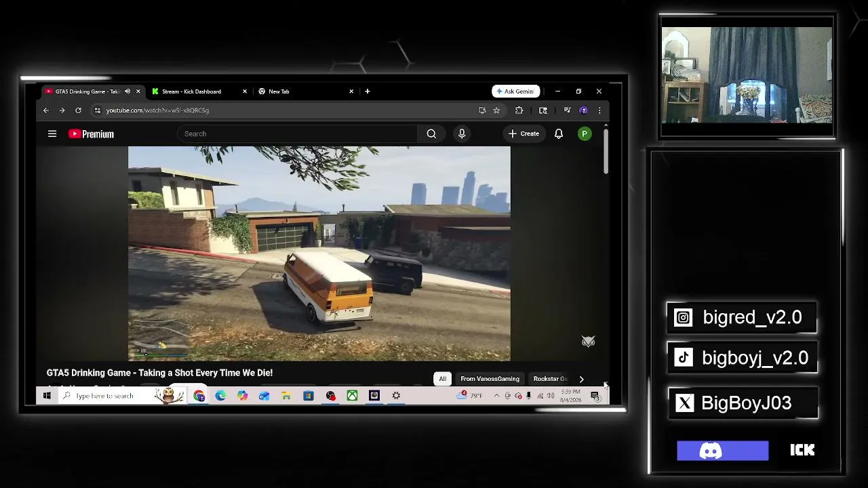The width and height of the screenshot is (868, 488).
Task: Focus the YouTube search field
Action: 298,134
